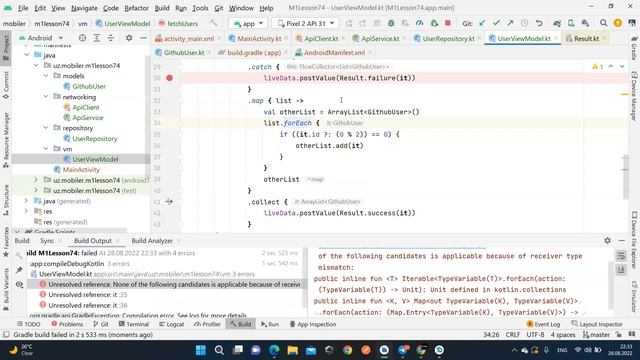
Task: Click Git push arrow icon
Action: click(x=510, y=23)
